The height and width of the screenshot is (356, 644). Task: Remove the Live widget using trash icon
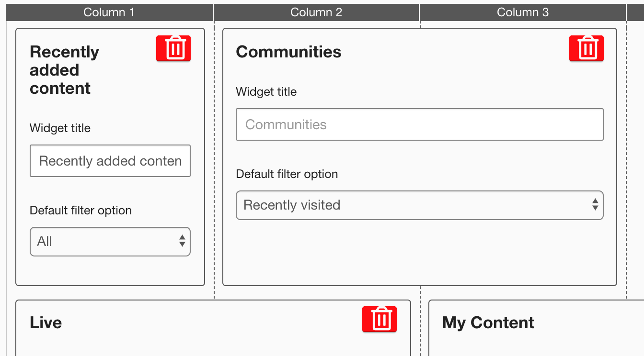(x=379, y=319)
